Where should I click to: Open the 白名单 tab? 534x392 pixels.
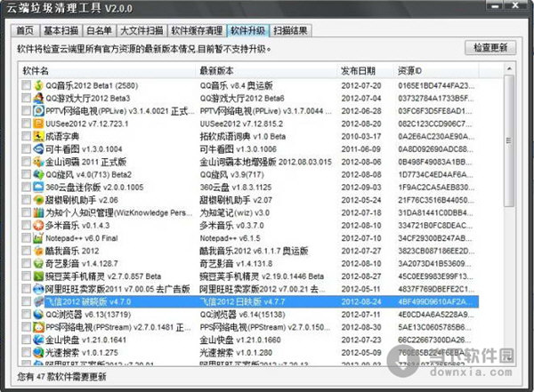coord(100,30)
